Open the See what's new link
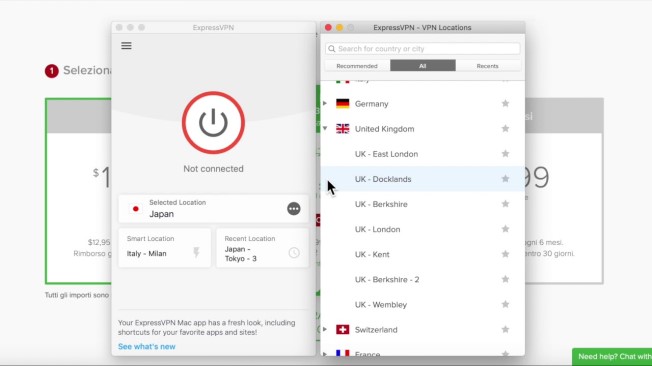 [x=146, y=346]
